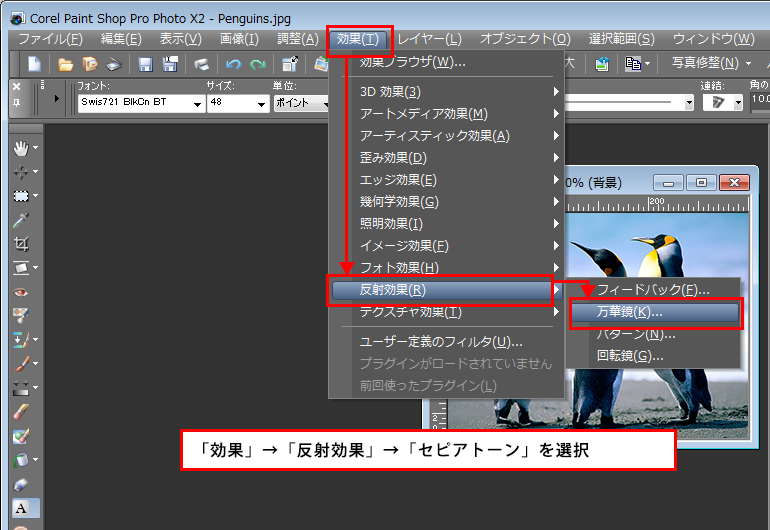Select the Move tool
Screen dimensions: 770x530
[x=21, y=172]
